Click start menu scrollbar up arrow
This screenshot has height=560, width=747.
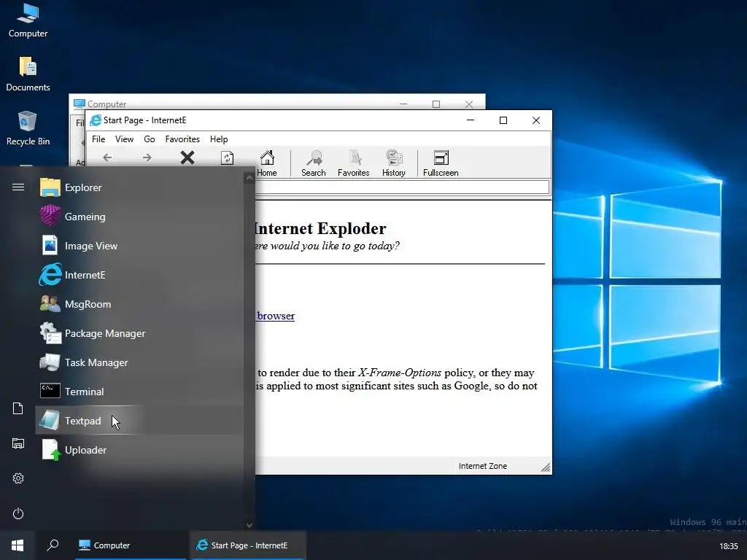pos(249,178)
